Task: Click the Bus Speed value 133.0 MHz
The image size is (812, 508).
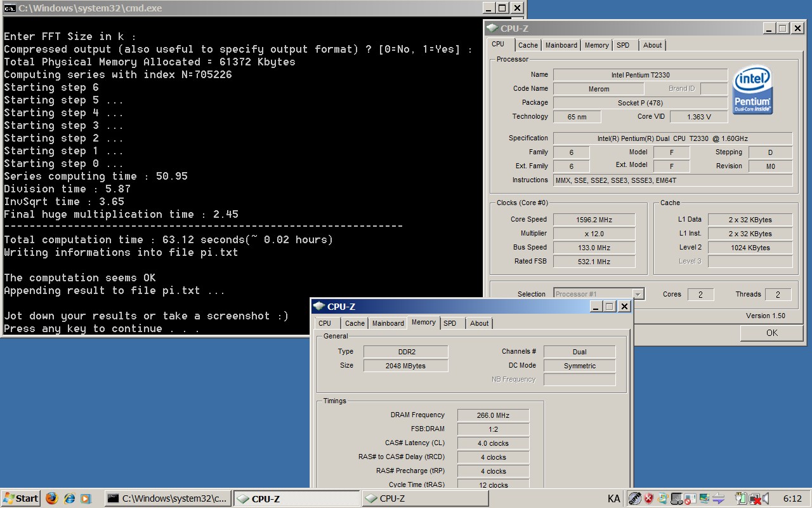Action: click(594, 248)
